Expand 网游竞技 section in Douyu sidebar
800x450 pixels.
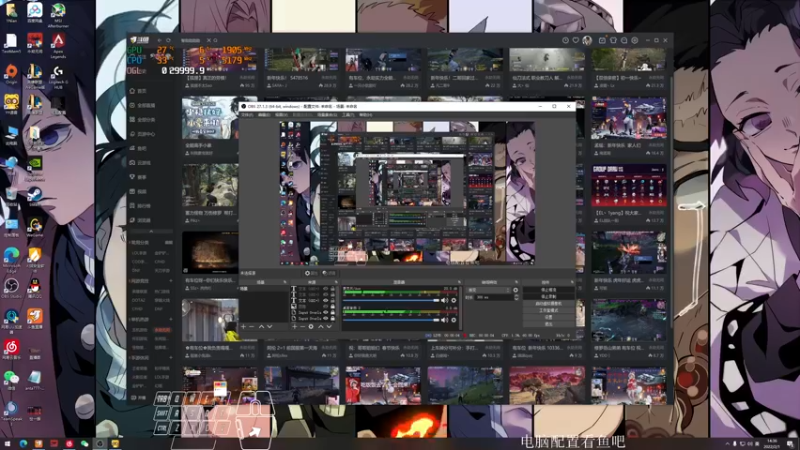[x=171, y=281]
